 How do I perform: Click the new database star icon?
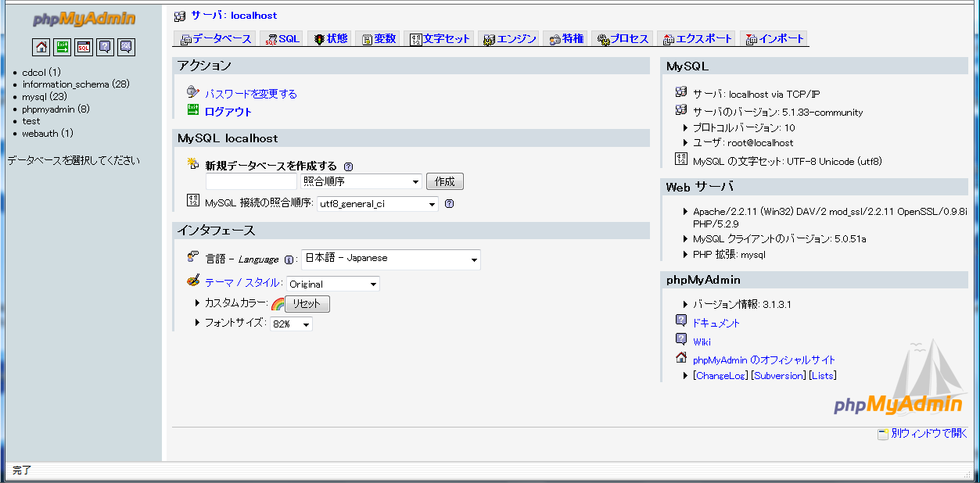click(193, 163)
